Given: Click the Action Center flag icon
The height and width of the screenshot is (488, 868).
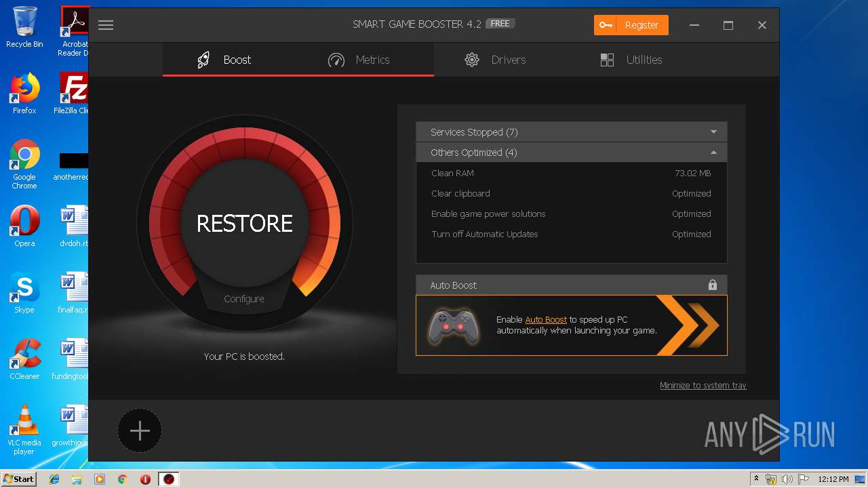Looking at the screenshot, I should [x=803, y=479].
